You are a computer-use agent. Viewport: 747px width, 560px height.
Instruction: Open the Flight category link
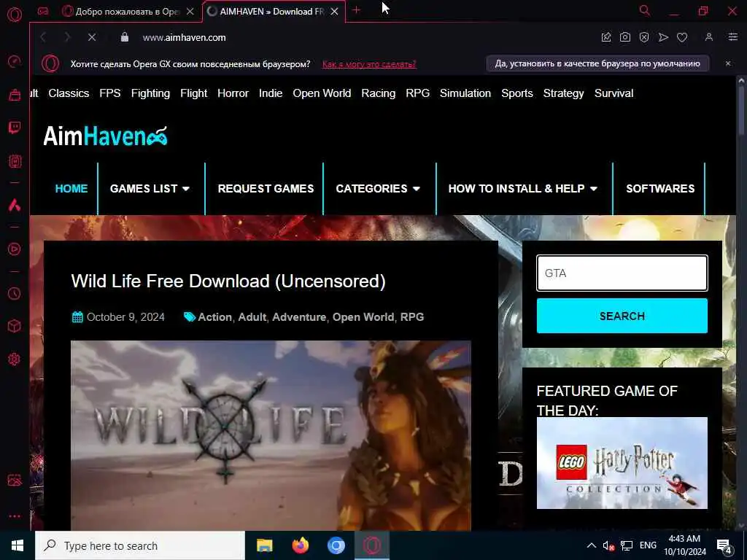[x=194, y=93]
